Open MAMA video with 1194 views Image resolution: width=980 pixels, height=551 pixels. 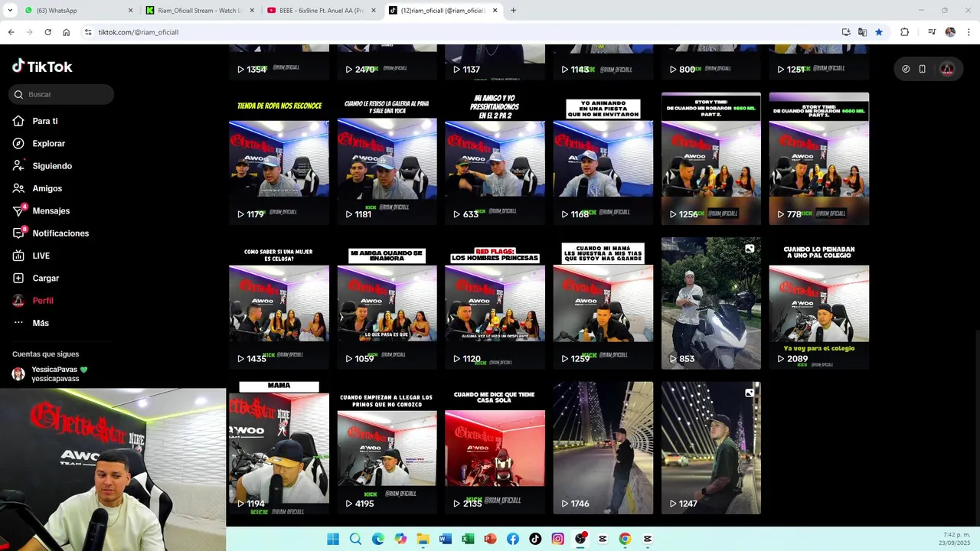tap(279, 448)
